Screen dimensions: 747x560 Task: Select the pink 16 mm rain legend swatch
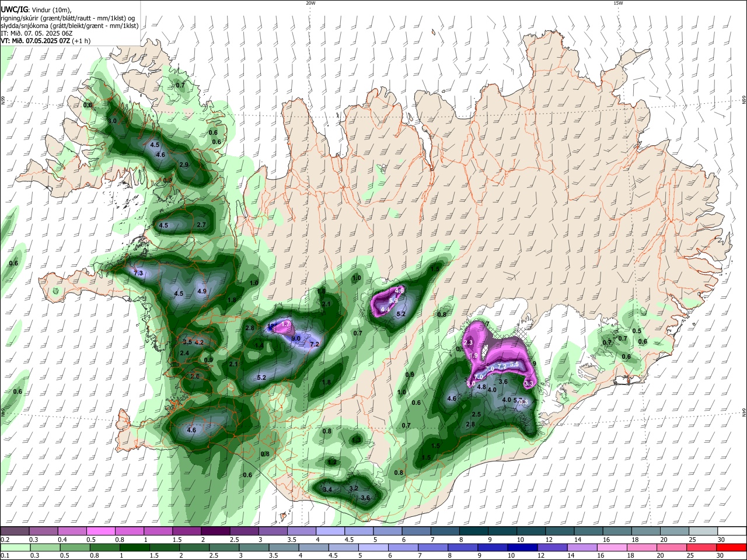[x=612, y=547]
